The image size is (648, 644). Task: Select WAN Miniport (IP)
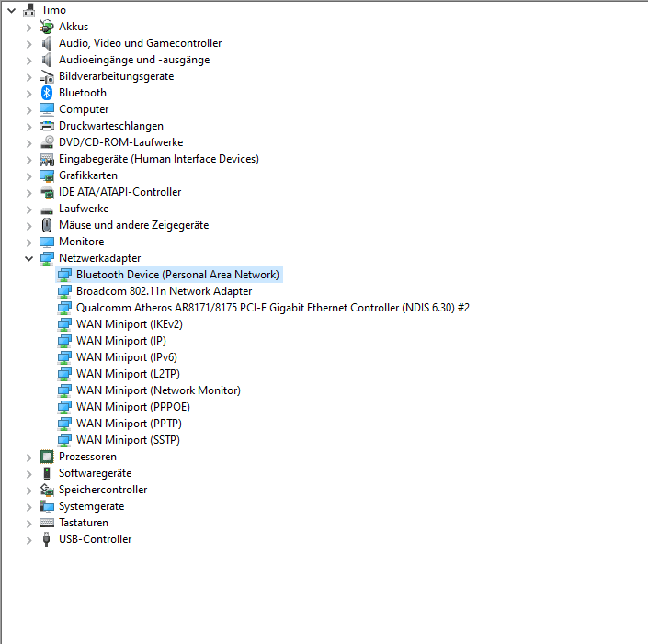tap(121, 341)
